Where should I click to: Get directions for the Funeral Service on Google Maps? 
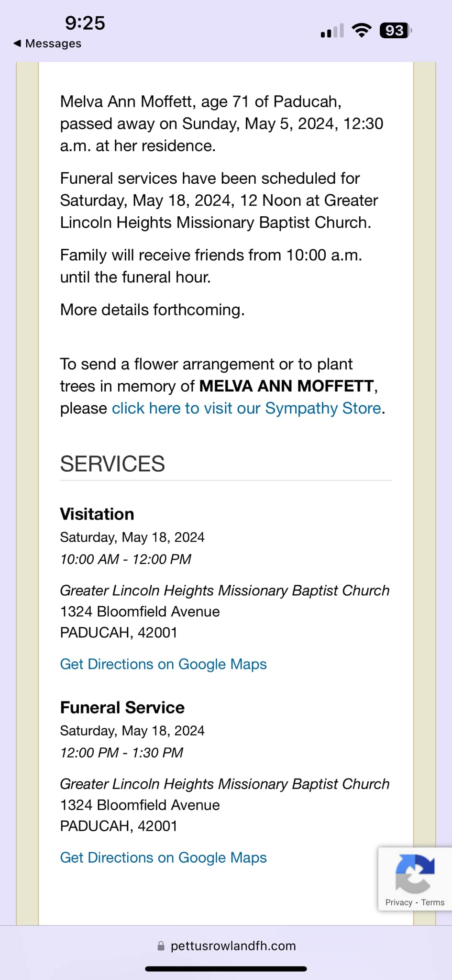163,857
